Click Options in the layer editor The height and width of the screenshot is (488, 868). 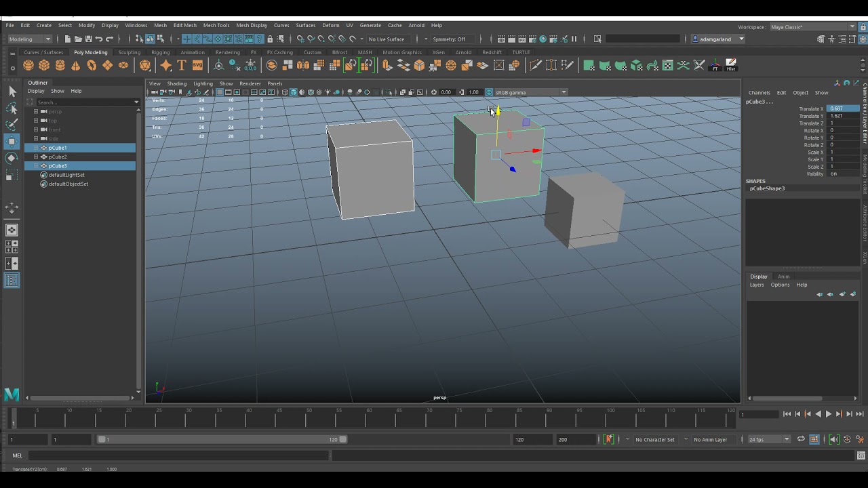(780, 285)
